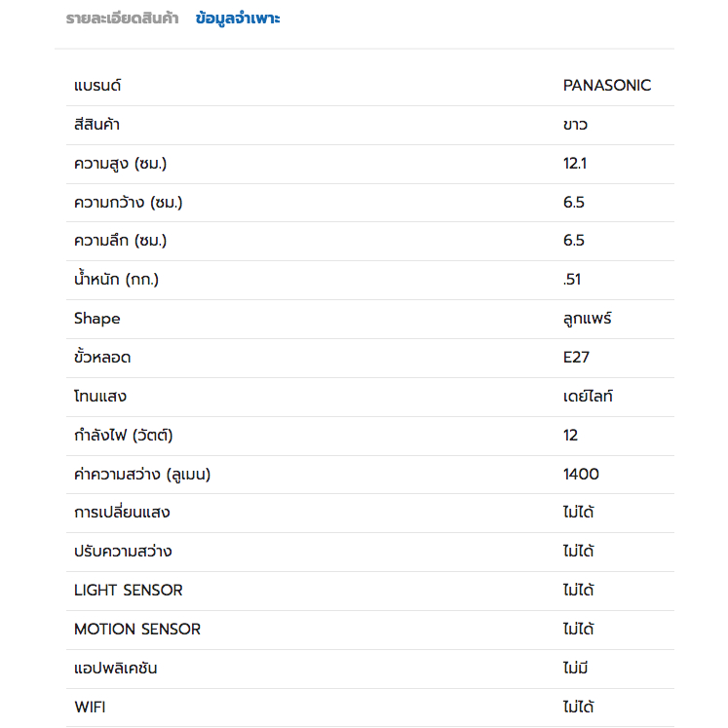Click the WIFI row label

click(90, 708)
